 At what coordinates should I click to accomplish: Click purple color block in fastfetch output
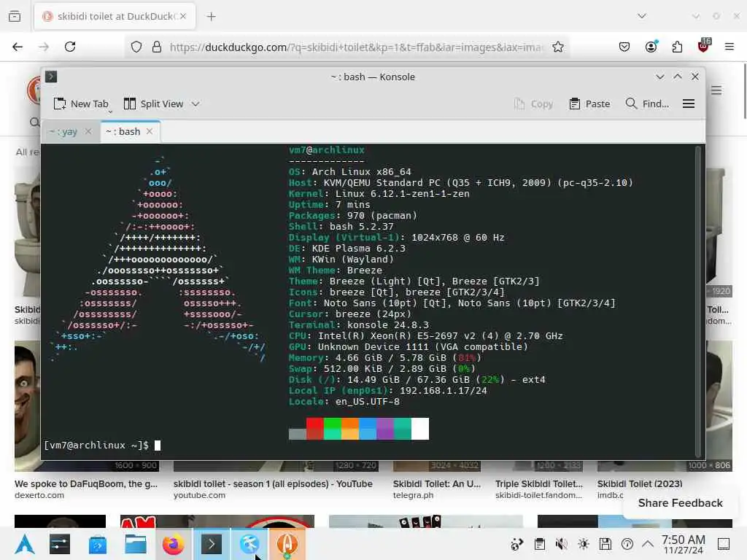coord(385,429)
